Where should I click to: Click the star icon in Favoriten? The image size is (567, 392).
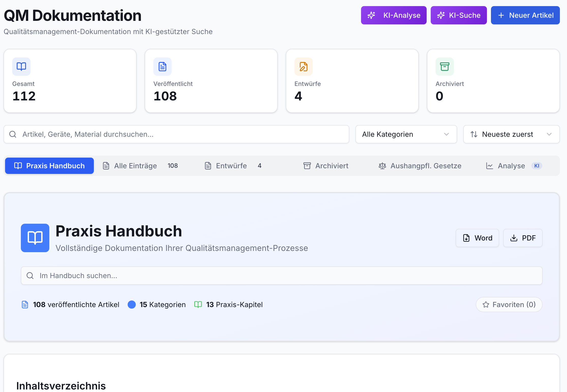coord(486,305)
